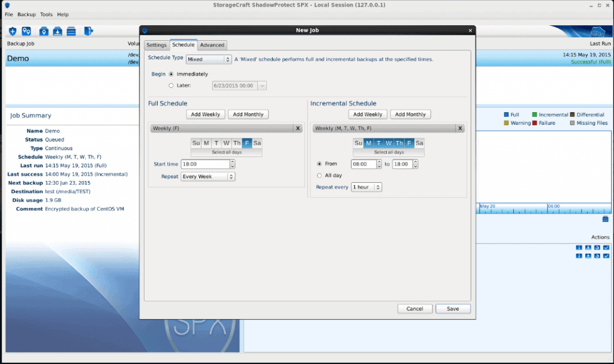Open the Destinations manager icon
The width and height of the screenshot is (614, 364).
[x=26, y=31]
